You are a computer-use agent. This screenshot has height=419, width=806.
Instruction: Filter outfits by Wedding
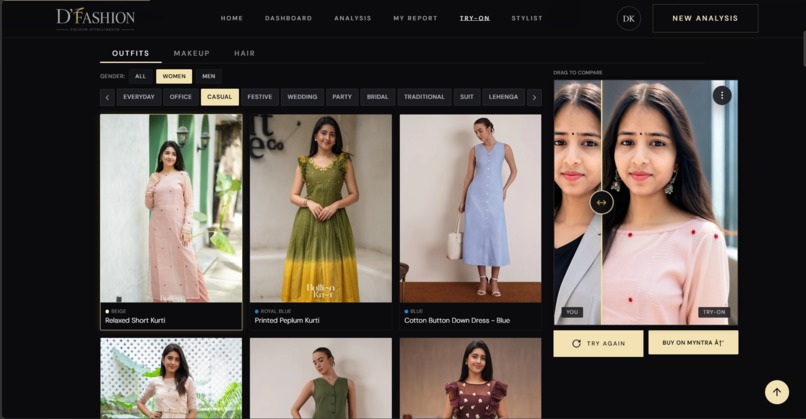pos(302,97)
